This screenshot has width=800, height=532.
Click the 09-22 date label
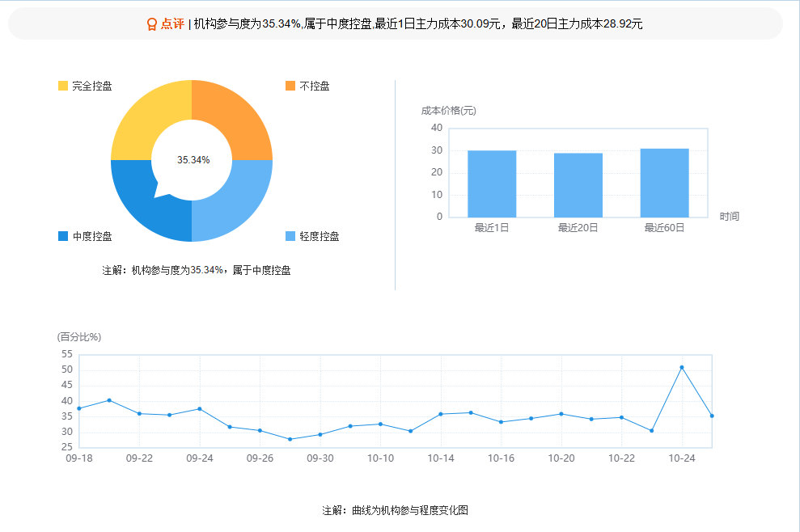(x=139, y=458)
